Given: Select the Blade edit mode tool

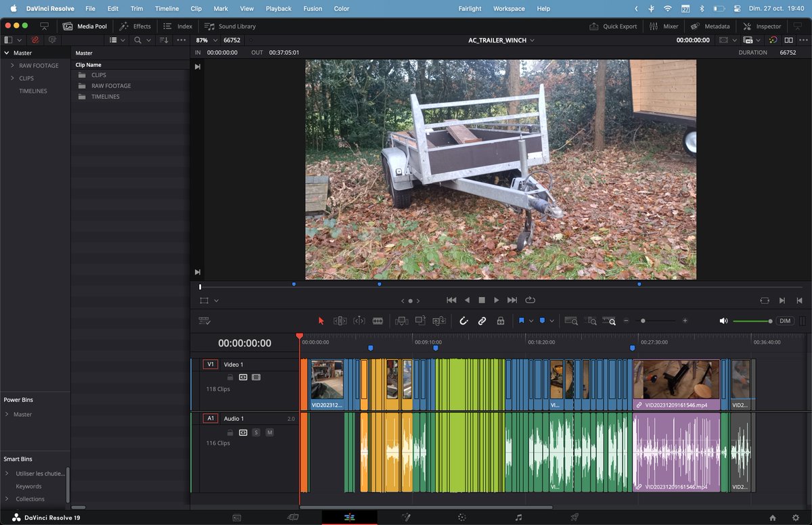Looking at the screenshot, I should tap(378, 321).
